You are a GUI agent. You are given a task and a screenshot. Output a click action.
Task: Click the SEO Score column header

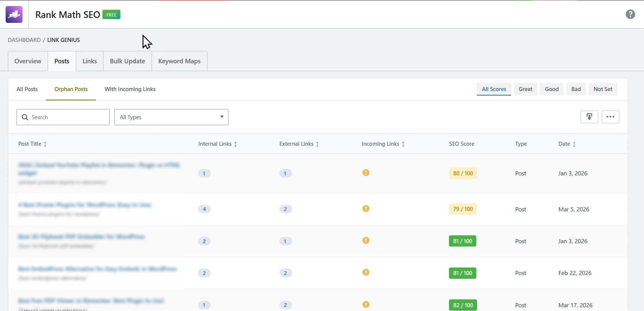click(x=462, y=144)
